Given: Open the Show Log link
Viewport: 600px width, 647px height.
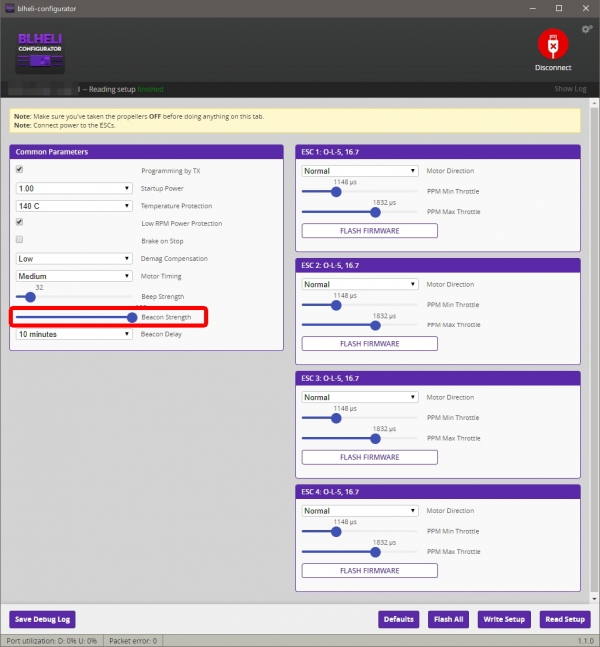Looking at the screenshot, I should click(x=570, y=89).
